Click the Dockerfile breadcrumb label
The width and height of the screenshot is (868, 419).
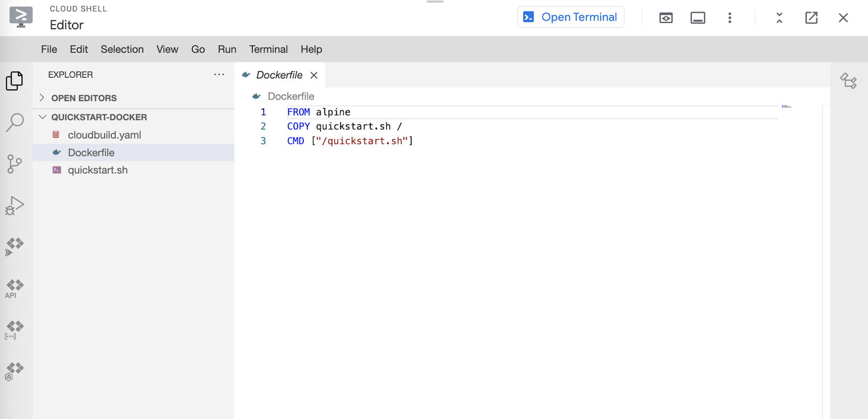tap(291, 96)
